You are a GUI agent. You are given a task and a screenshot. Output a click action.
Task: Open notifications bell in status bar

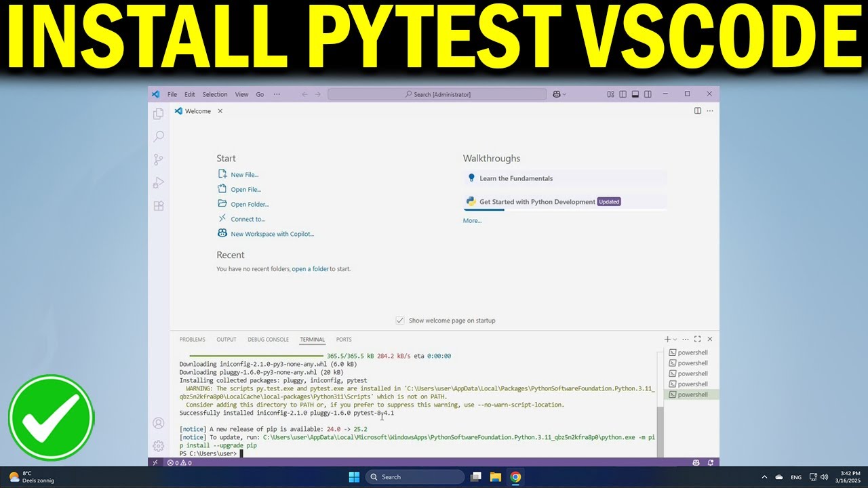coord(711,463)
